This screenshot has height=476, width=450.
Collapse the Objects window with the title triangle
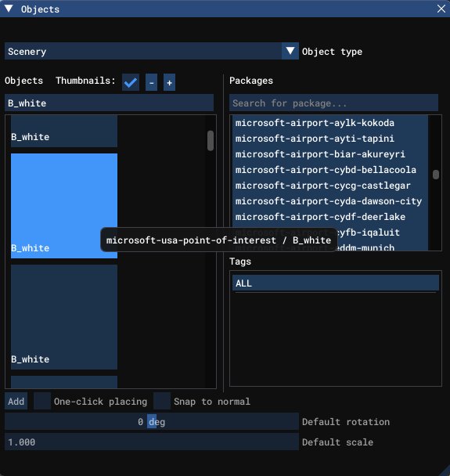click(9, 9)
